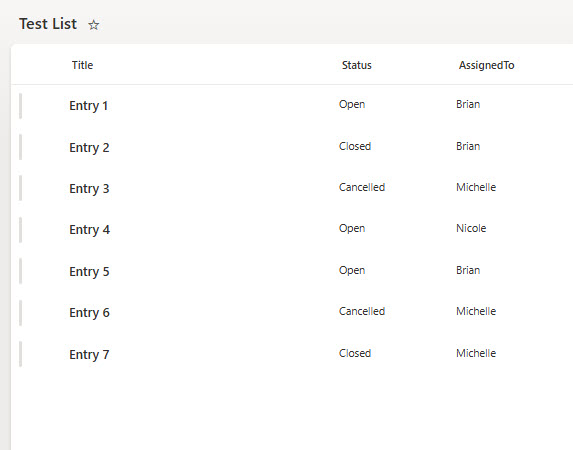Favorite Test List with the star icon
Viewport: 573px width, 450px height.
tap(94, 25)
